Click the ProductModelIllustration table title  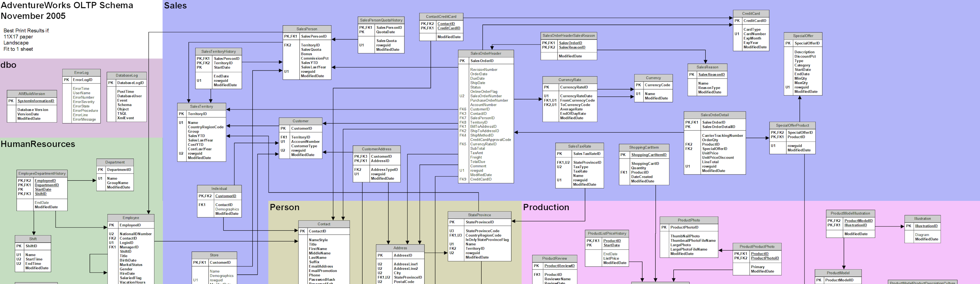(x=850, y=214)
